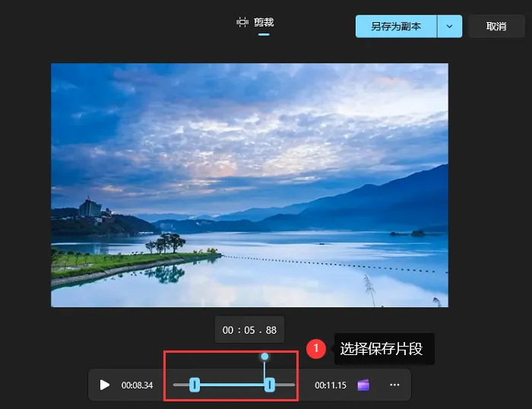Click the trim icon beside 剪裁
This screenshot has width=532, height=409.
pos(242,22)
